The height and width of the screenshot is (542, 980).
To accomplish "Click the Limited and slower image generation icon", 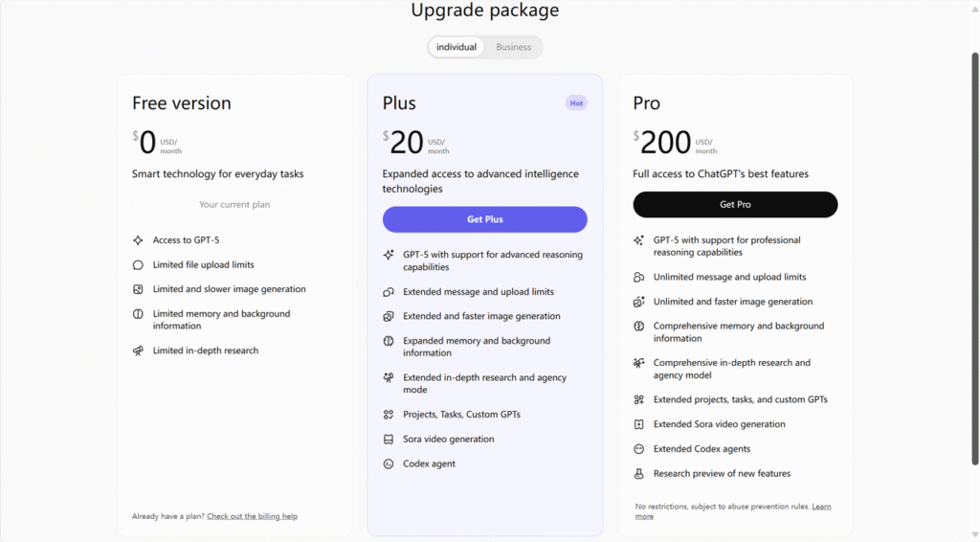I will 138,289.
